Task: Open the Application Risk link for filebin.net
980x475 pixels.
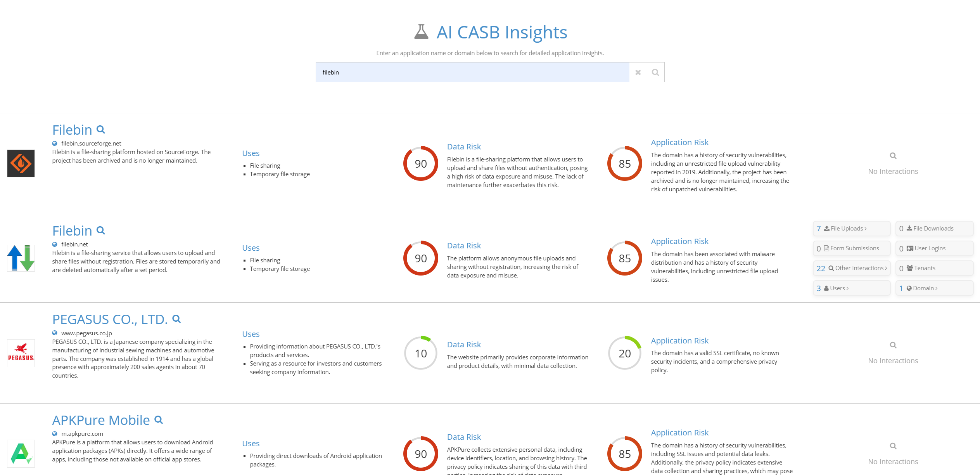Action: pos(679,241)
